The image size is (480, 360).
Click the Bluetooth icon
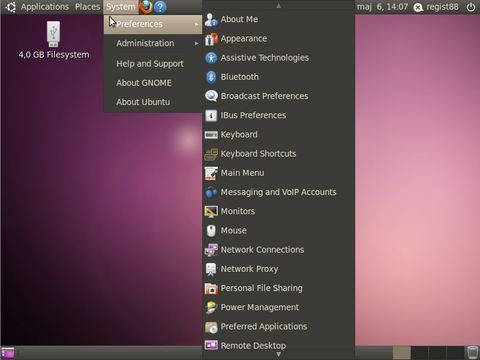[211, 77]
